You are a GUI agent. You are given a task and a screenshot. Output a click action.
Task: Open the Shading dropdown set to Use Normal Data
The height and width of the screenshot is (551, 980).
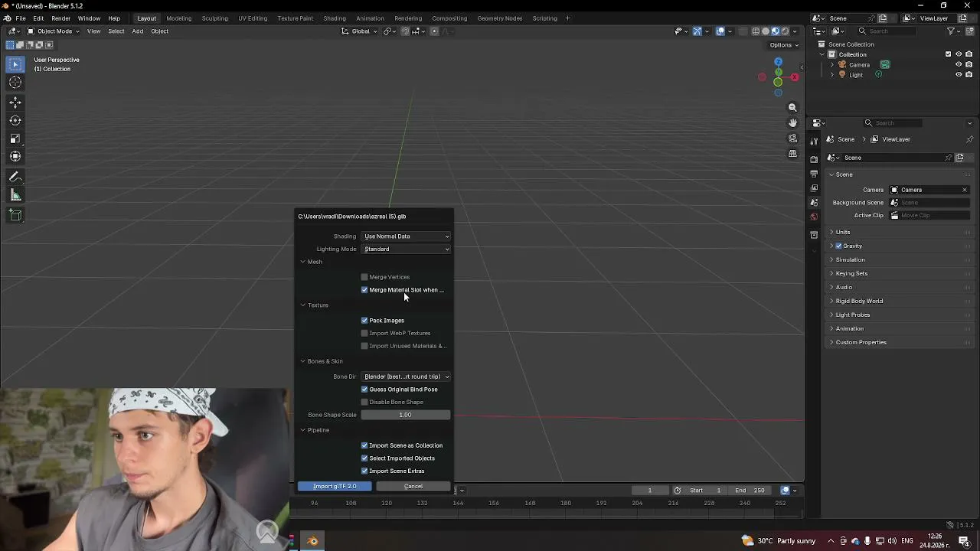[406, 236]
